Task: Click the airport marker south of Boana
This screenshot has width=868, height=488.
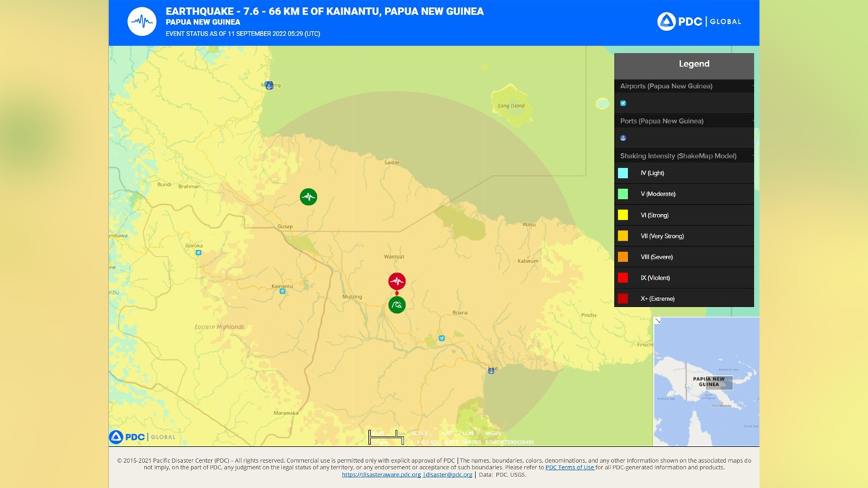Action: point(441,338)
